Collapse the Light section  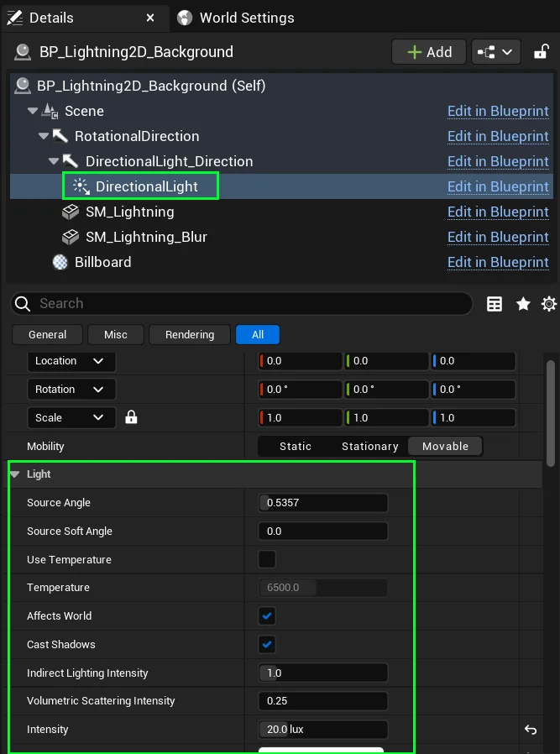(15, 474)
